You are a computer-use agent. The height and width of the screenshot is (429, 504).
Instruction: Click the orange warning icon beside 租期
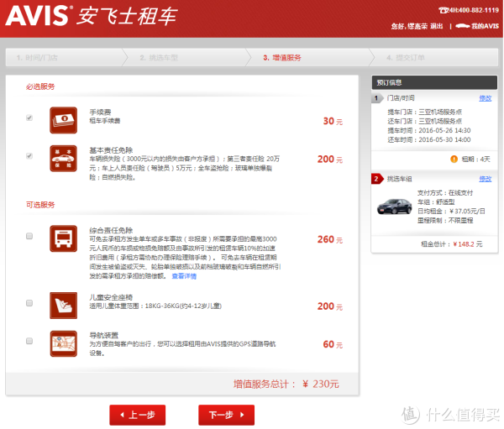454,159
